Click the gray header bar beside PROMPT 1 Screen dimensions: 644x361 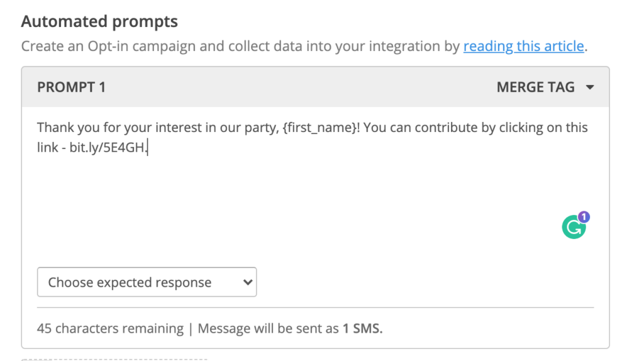[300, 87]
